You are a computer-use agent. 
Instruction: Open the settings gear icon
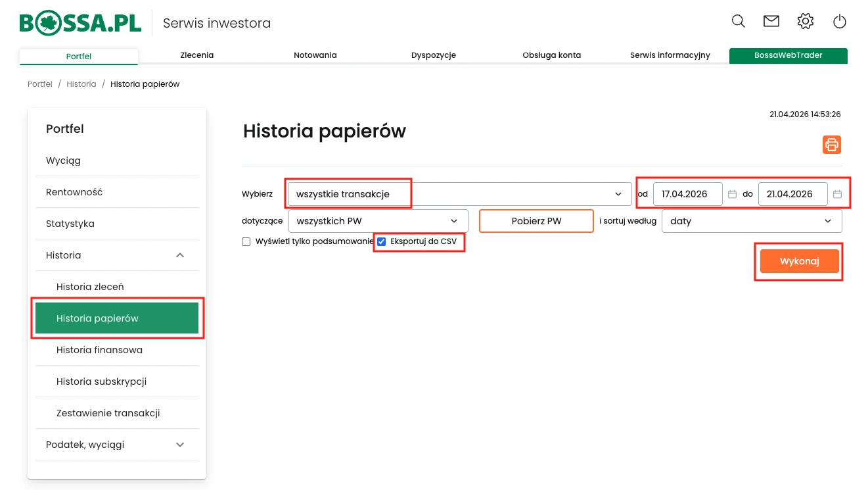[x=806, y=21]
